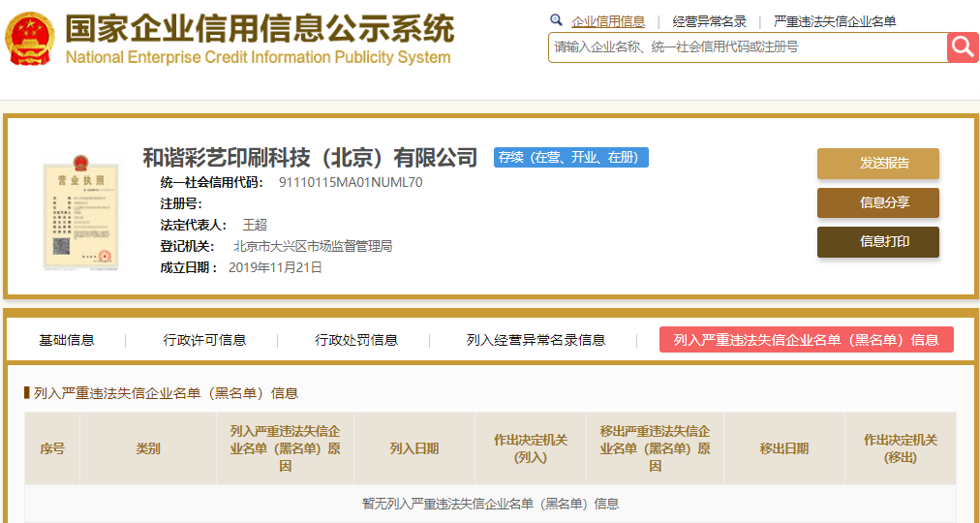
Task: Click the 信息分享 button
Action: click(x=878, y=202)
